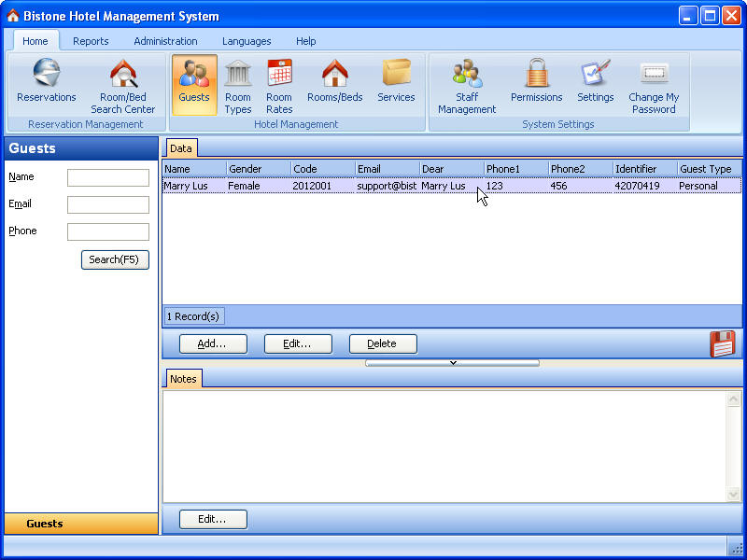Click the Add... button

coord(213,343)
